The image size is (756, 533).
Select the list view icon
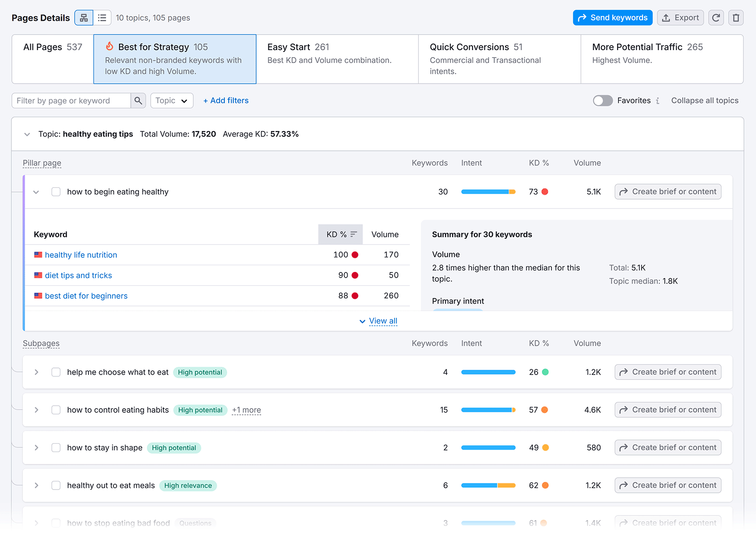tap(102, 17)
